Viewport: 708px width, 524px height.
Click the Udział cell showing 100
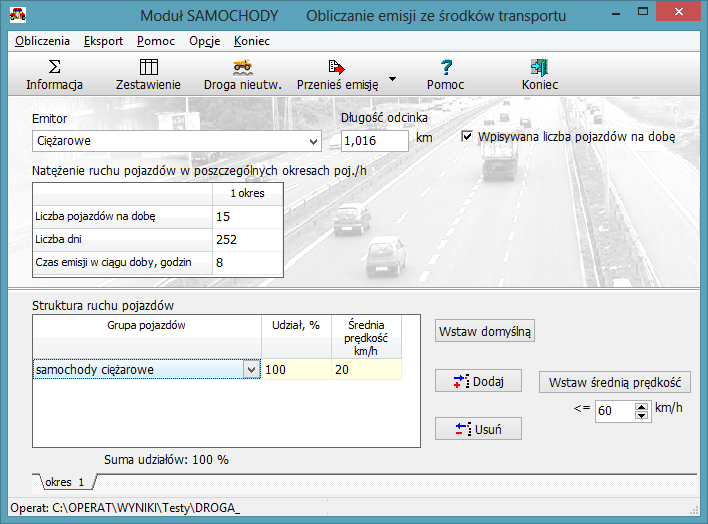[296, 370]
